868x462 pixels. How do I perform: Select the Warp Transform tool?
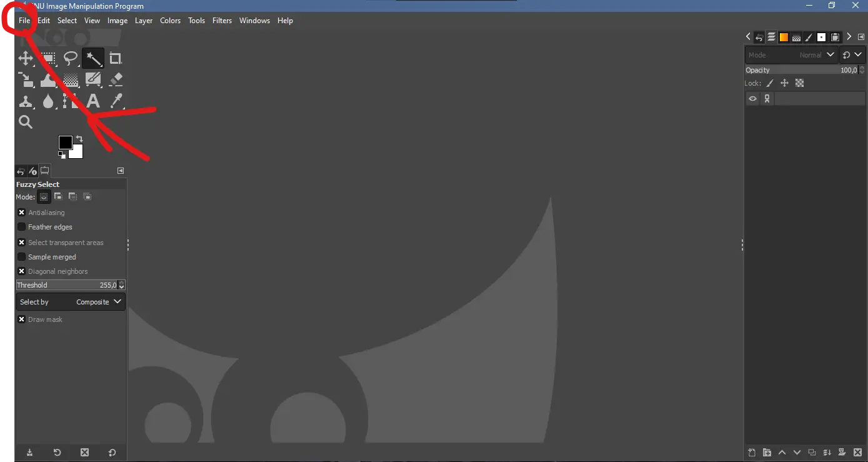[48, 79]
